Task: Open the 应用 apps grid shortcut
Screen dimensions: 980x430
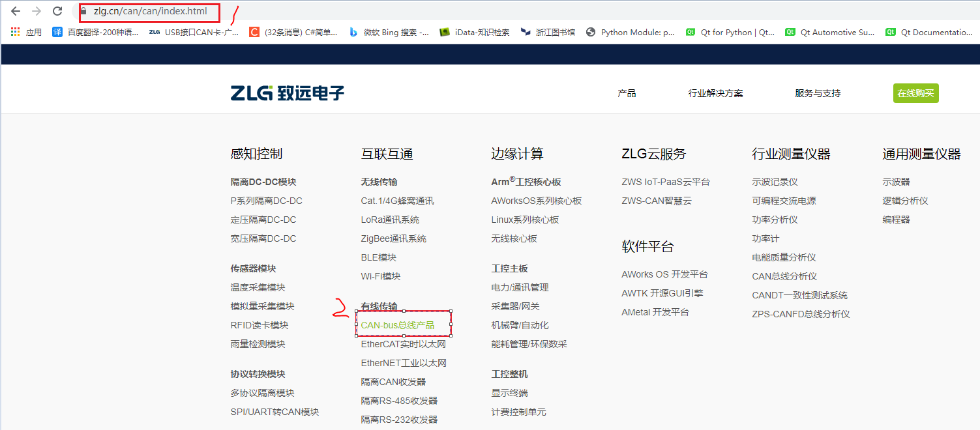Action: (x=14, y=31)
